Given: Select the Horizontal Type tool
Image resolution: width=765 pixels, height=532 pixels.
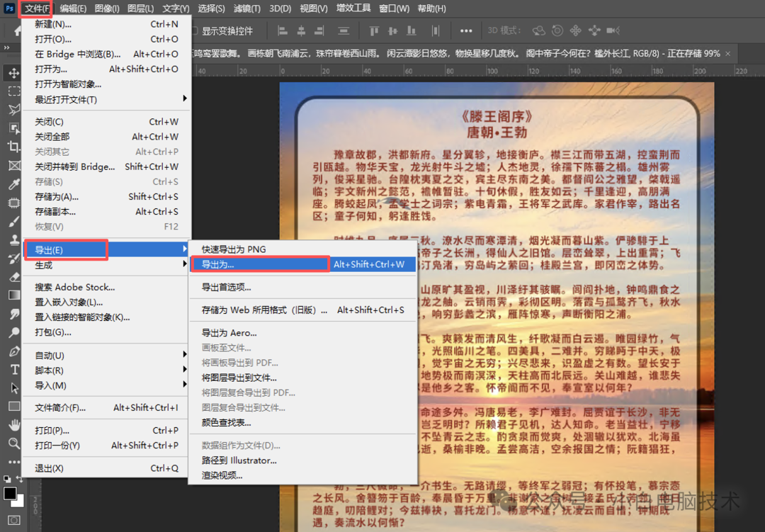Looking at the screenshot, I should pyautogui.click(x=13, y=370).
